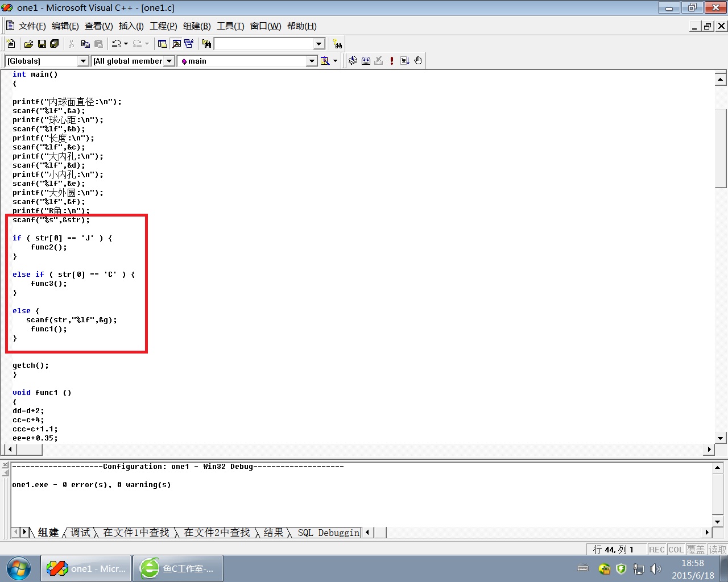Open the 工具(T) menu
This screenshot has width=728, height=582.
230,26
